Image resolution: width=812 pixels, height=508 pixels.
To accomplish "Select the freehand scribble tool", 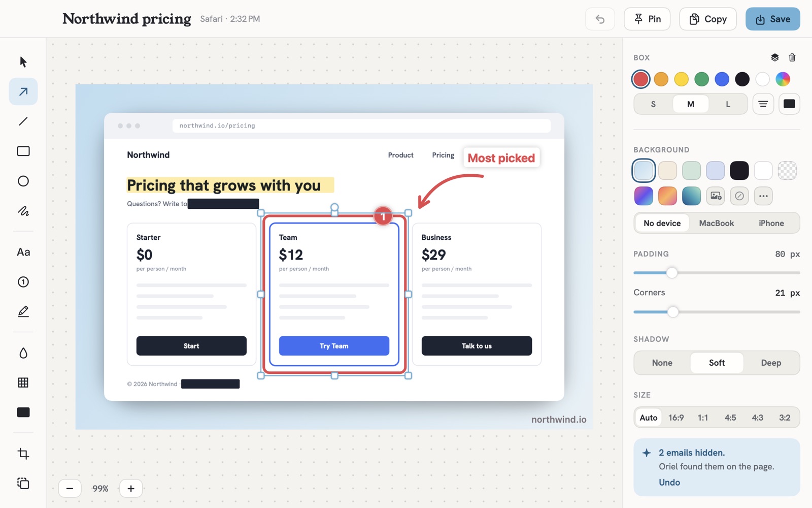I will pyautogui.click(x=23, y=211).
